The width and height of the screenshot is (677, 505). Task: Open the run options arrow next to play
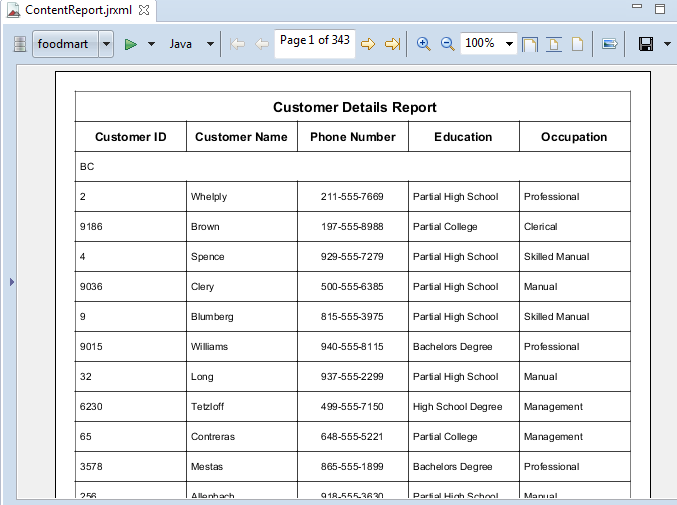click(152, 44)
